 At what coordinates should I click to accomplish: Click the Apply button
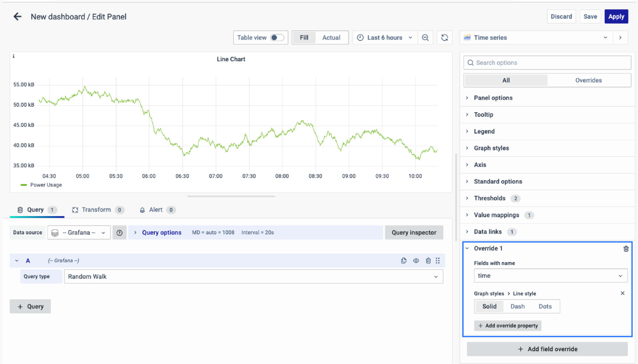(616, 17)
